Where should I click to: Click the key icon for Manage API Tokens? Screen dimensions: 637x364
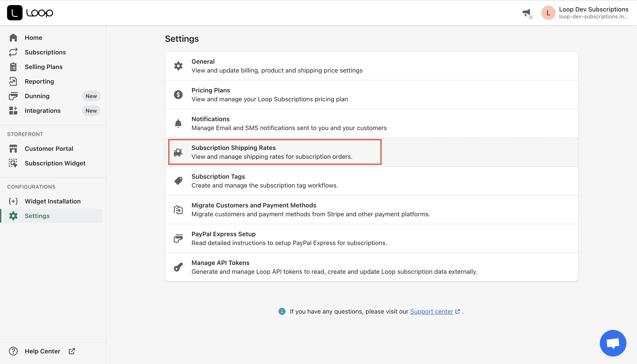pos(178,267)
